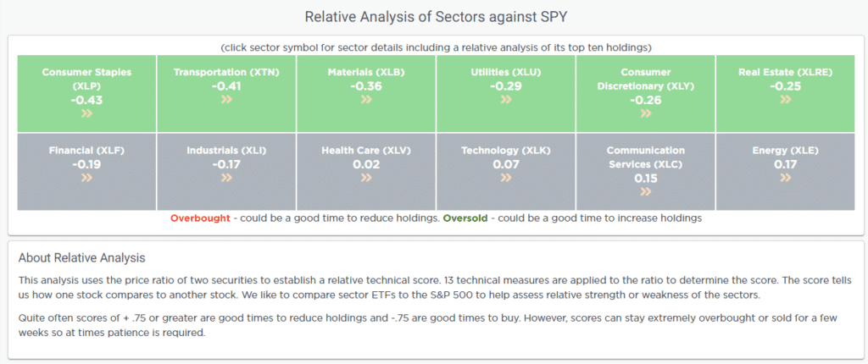This screenshot has height=364, width=868.
Task: Select the Energy (XLE) sector title
Action: [x=785, y=151]
